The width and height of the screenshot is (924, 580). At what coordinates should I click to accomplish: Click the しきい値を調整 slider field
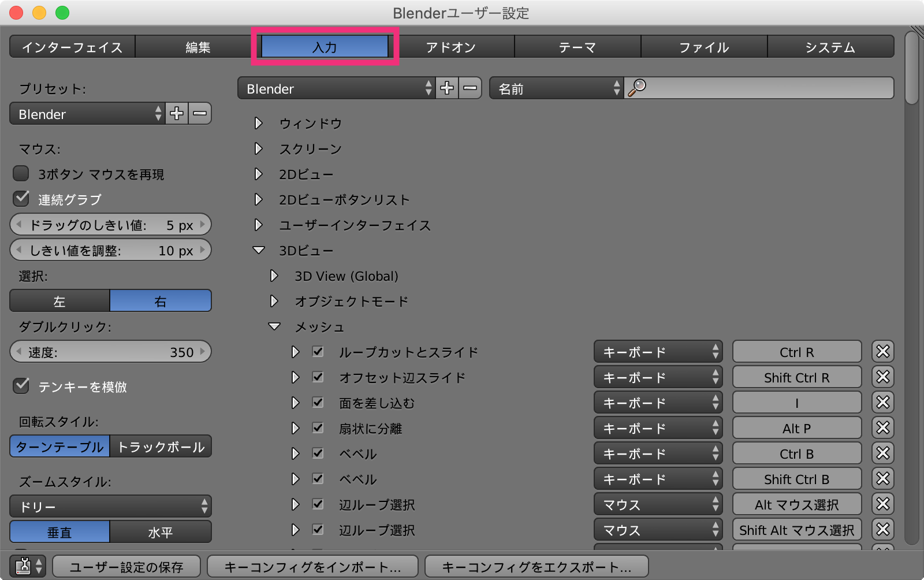point(111,250)
